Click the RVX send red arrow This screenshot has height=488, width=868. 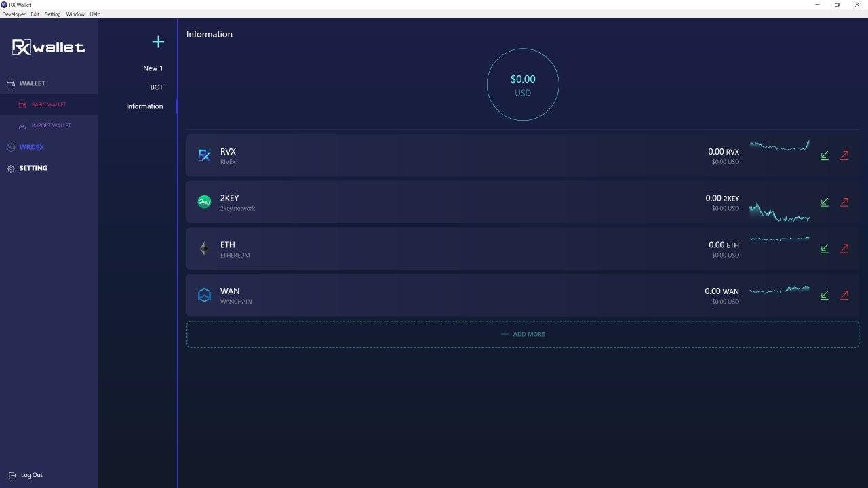pos(844,155)
